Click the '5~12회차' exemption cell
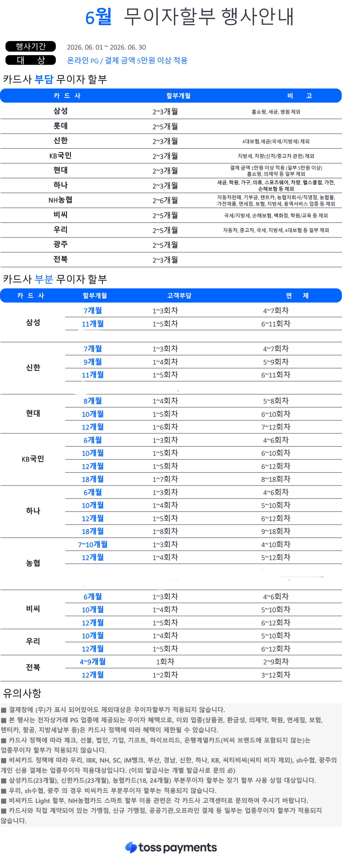 tap(276, 557)
